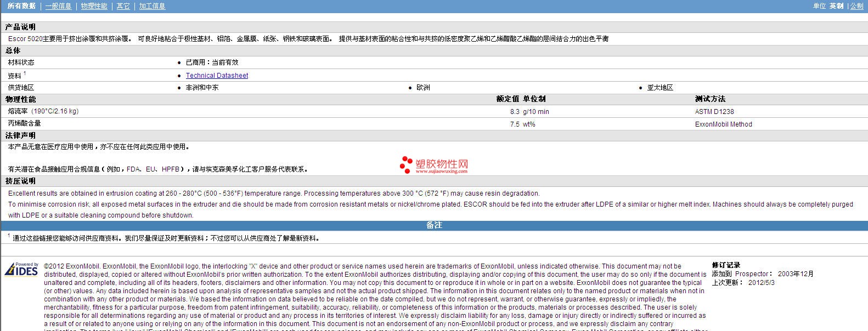Click the 测试方法 column header
The width and height of the screenshot is (868, 331).
pyautogui.click(x=710, y=99)
